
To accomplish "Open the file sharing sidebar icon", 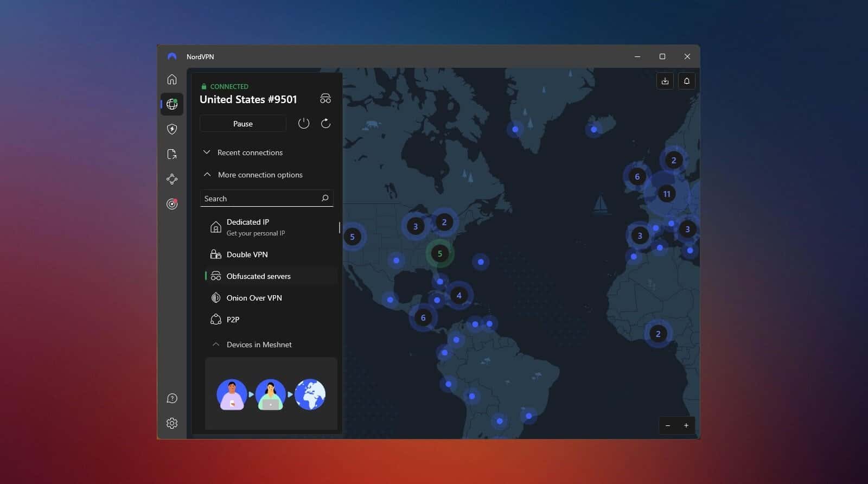I will [172, 154].
